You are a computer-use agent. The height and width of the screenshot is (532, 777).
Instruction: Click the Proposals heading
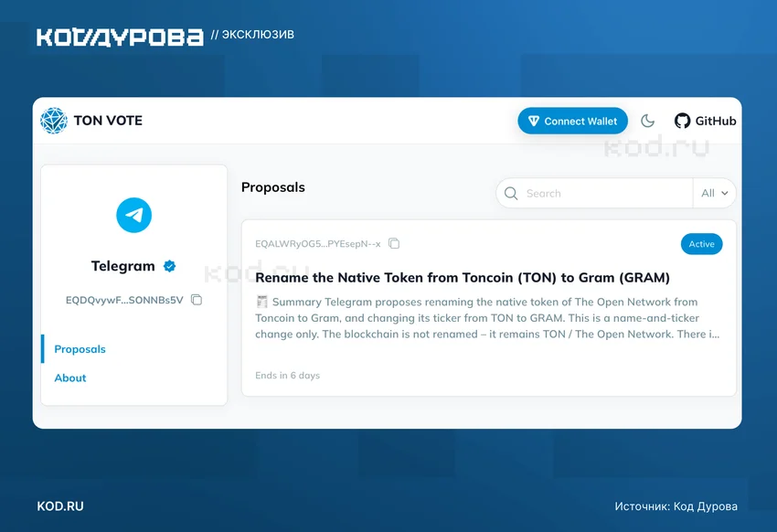pyautogui.click(x=273, y=187)
